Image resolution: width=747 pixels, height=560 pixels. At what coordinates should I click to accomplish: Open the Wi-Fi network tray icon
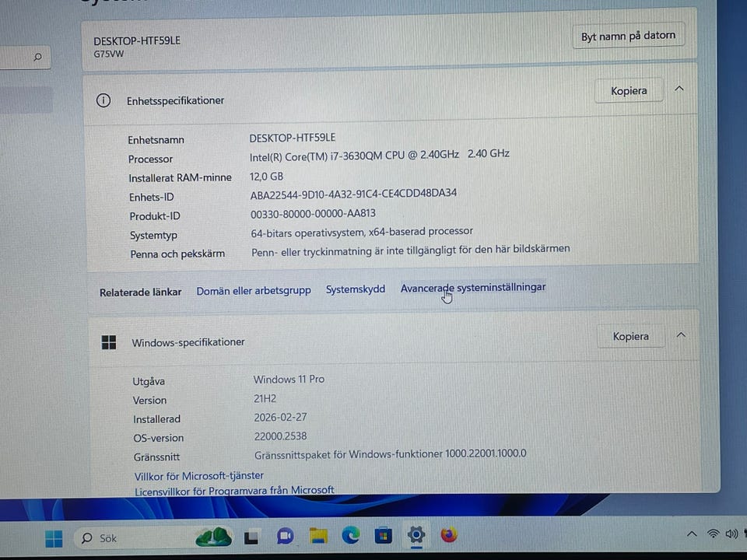[x=713, y=534]
